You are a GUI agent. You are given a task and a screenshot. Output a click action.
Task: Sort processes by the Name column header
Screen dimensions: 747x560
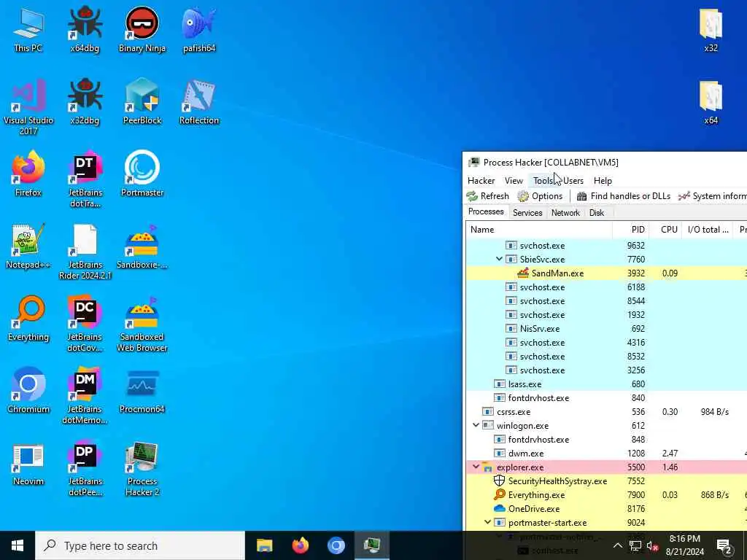pyautogui.click(x=539, y=230)
